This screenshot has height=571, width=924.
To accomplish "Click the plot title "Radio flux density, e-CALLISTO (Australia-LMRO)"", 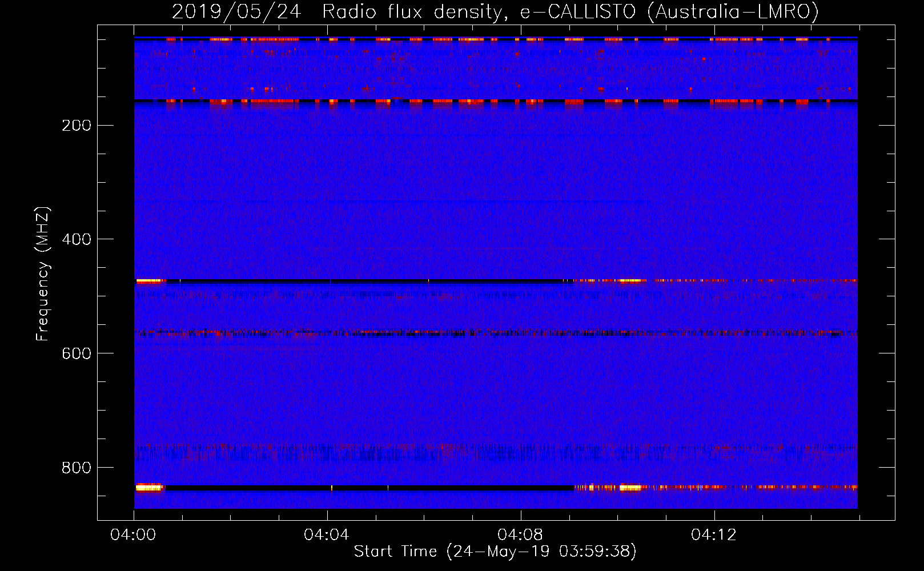I will click(571, 12).
